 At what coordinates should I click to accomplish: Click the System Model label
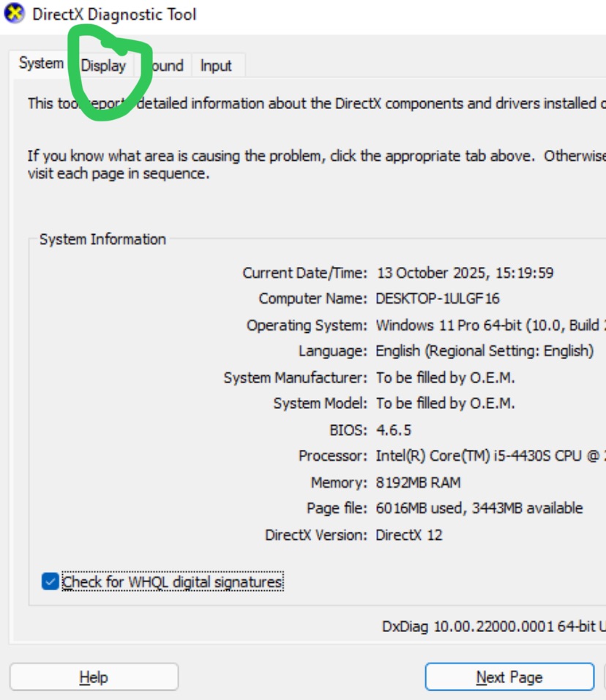320,403
